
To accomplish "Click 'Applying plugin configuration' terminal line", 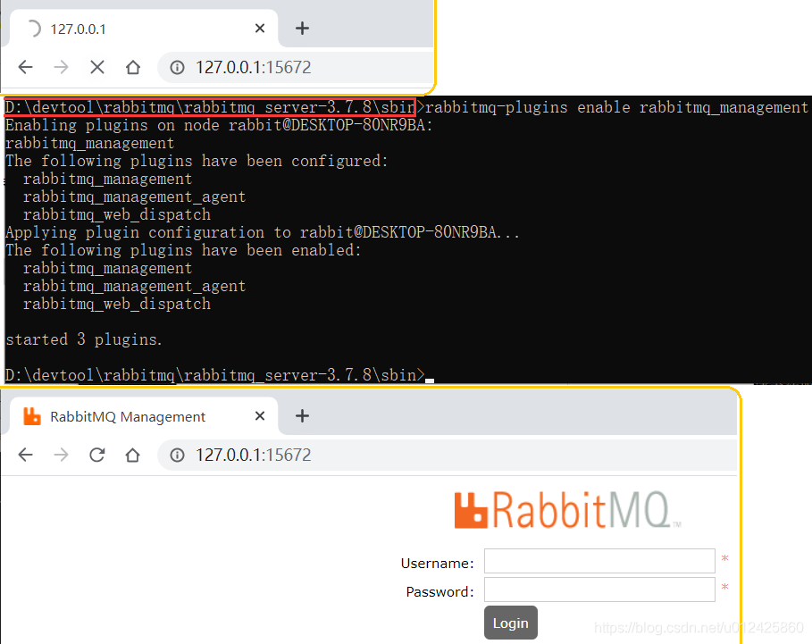I will coord(262,232).
